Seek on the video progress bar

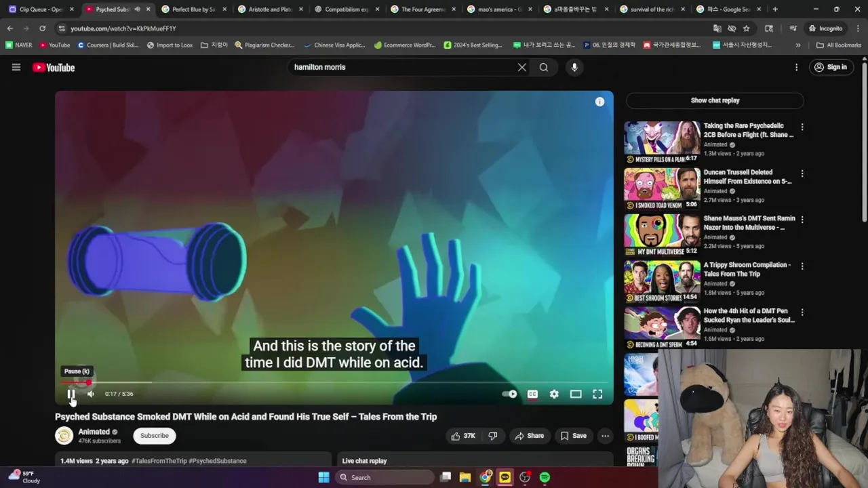point(334,382)
